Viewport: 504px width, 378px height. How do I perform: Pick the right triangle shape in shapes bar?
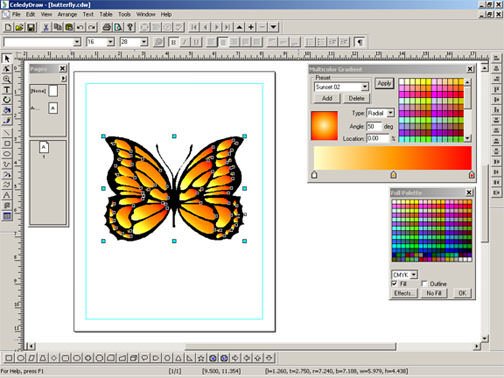190,358
